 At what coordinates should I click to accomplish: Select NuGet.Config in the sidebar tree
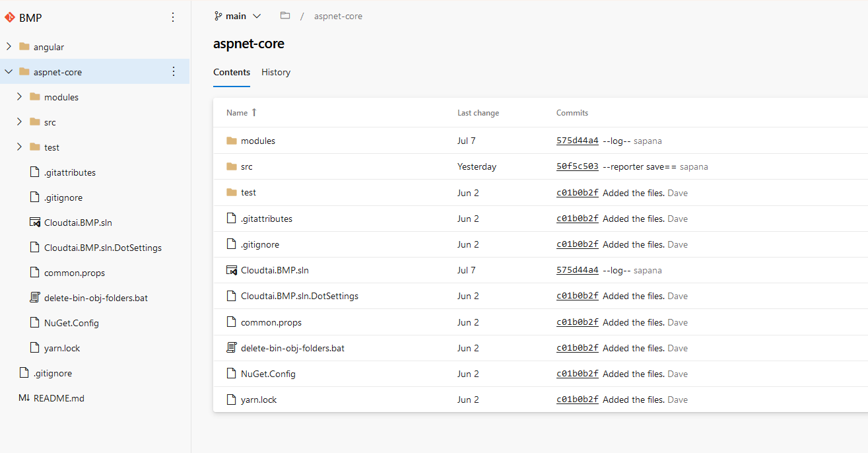click(x=71, y=323)
